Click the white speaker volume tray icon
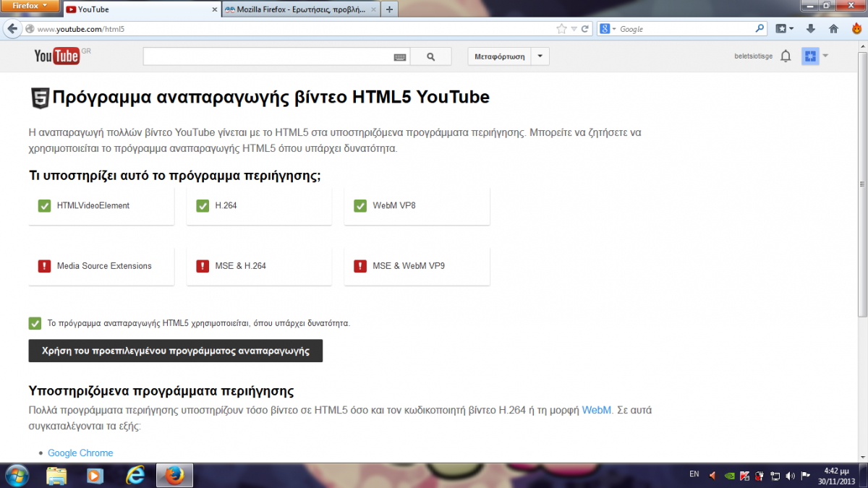Viewport: 868px width, 488px height. (789, 476)
